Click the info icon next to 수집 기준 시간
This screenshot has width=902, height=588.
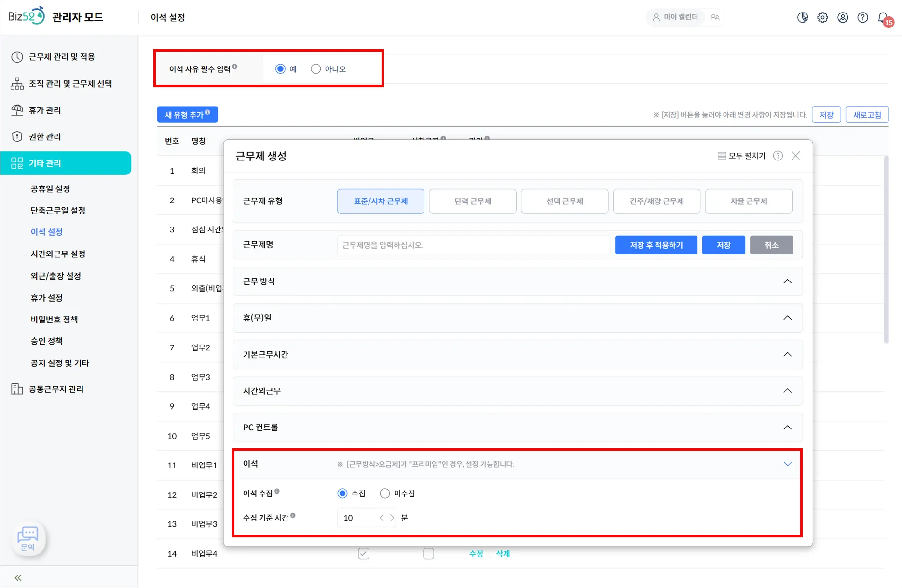tap(293, 515)
